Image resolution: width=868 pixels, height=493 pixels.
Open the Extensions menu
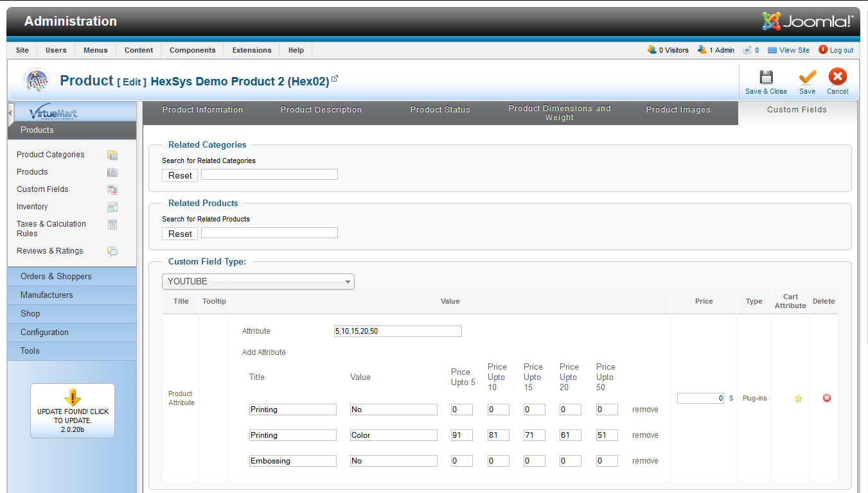[252, 50]
